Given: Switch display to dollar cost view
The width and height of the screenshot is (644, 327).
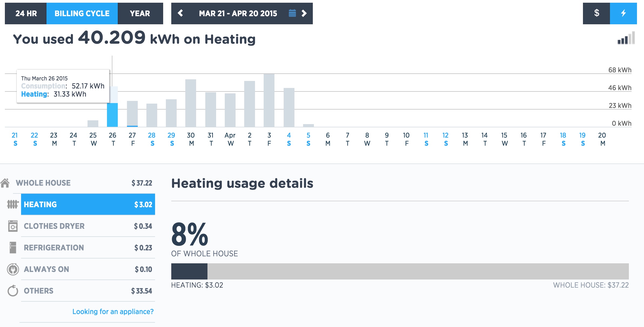Looking at the screenshot, I should pos(596,13).
